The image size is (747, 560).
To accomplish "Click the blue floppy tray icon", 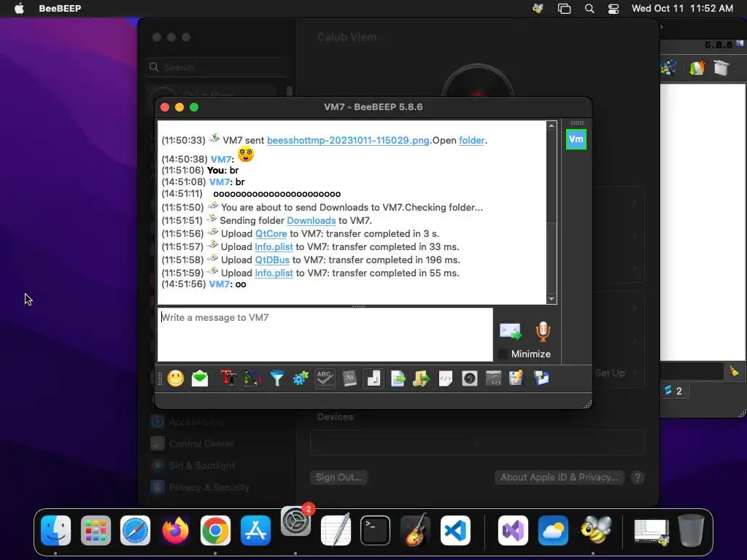I will [541, 378].
